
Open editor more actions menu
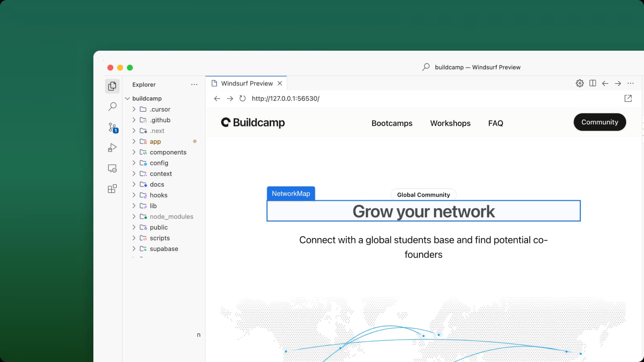click(x=631, y=83)
